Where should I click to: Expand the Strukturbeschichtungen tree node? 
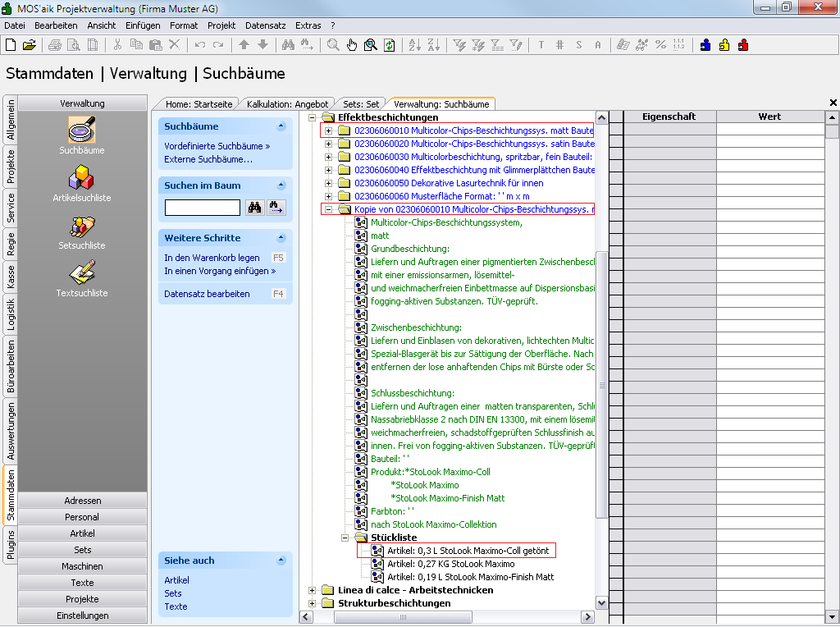coord(313,603)
